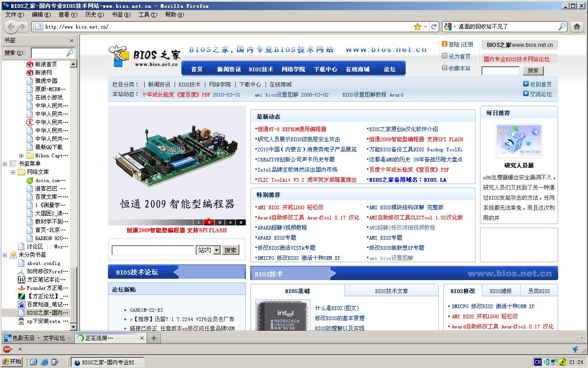Open 论坛 in the navigation bar
The width and height of the screenshot is (588, 368).
coord(390,69)
